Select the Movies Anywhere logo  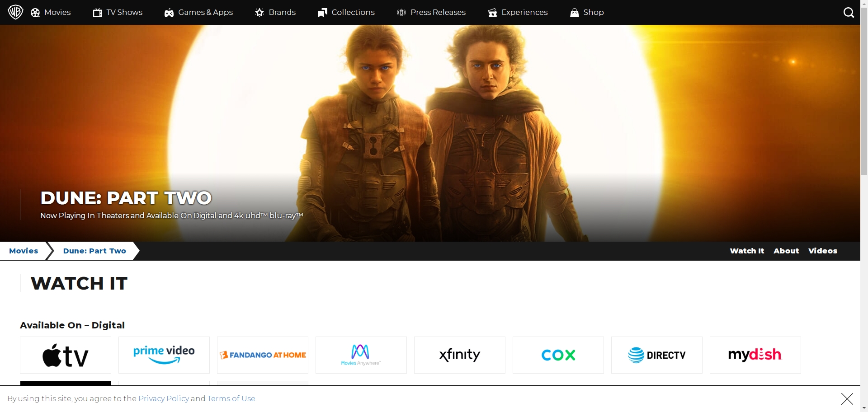361,355
